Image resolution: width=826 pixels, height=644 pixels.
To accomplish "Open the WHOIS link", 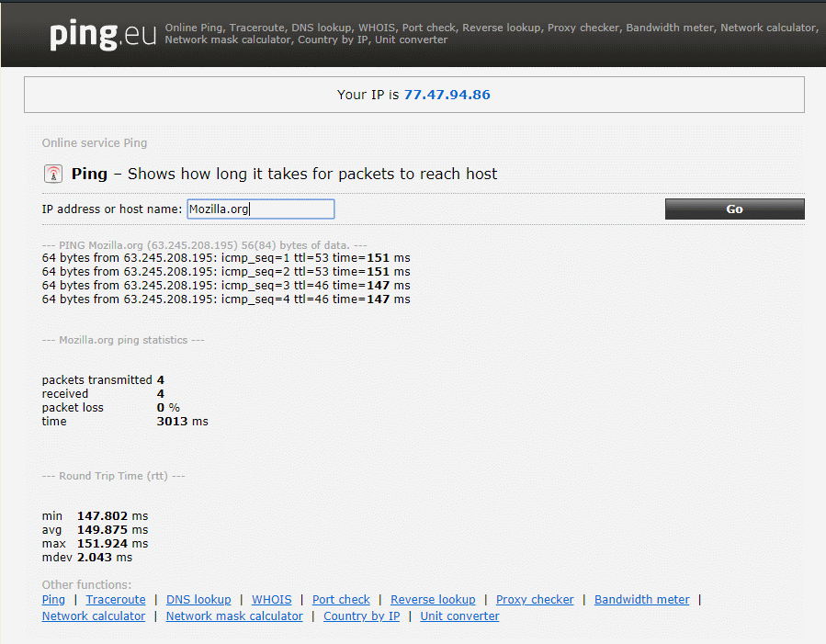I will point(271,600).
